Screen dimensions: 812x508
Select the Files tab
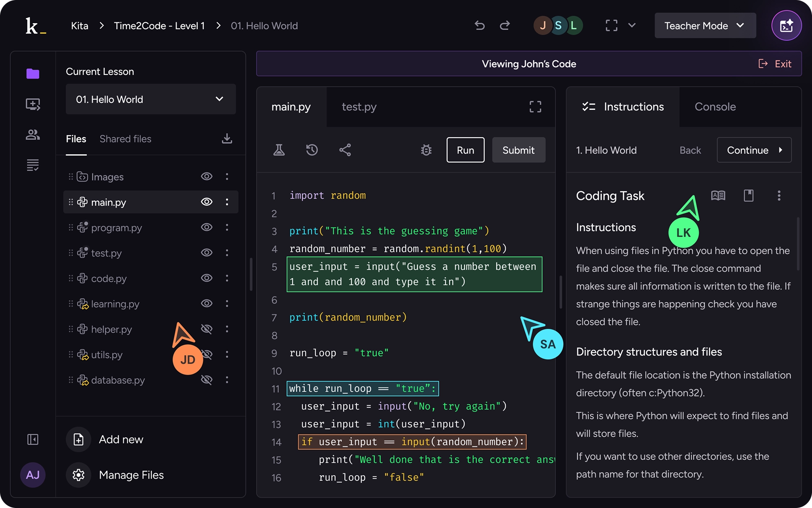(76, 139)
